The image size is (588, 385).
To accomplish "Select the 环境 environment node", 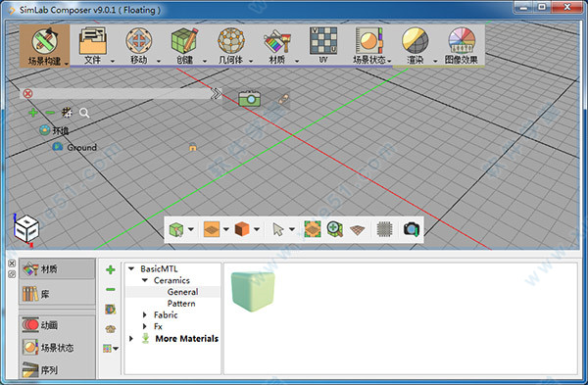I will click(x=54, y=130).
